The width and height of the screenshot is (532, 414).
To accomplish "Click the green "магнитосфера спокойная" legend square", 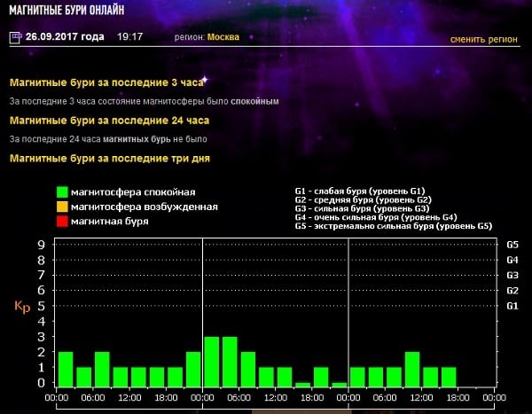I will click(x=61, y=191).
